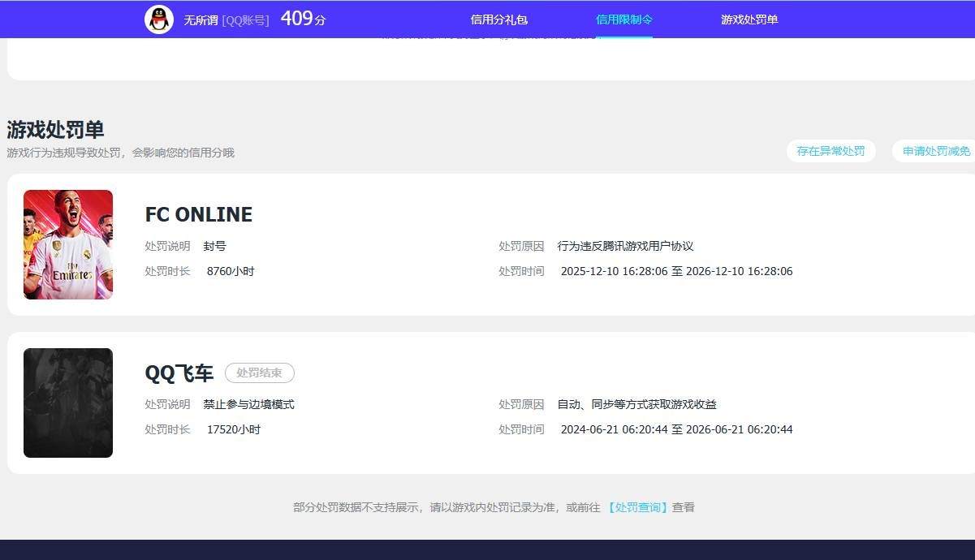The image size is (975, 560).
Task: Click the QQ penguin avatar icon
Action: click(159, 19)
